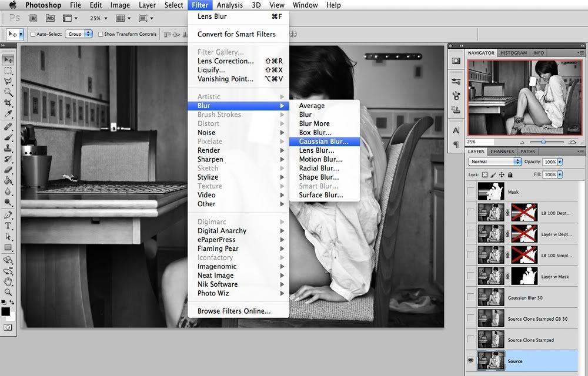Viewport: 588px width, 376px height.
Task: Show the Layer w Mask layer
Action: tap(470, 276)
